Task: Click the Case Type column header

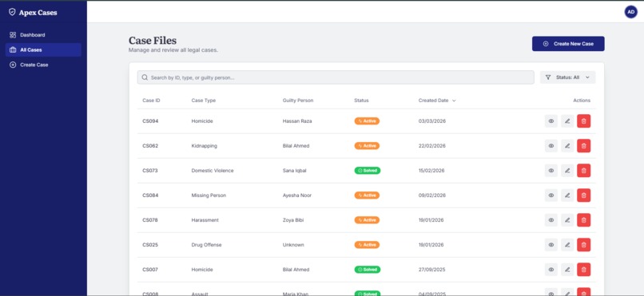Action: click(x=203, y=101)
